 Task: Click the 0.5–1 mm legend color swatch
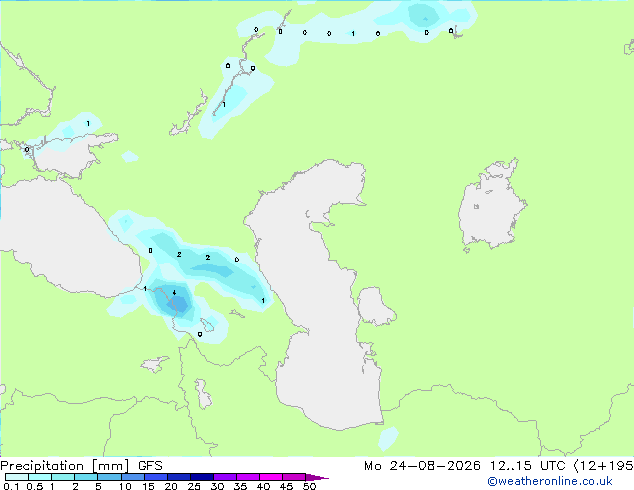(40, 477)
